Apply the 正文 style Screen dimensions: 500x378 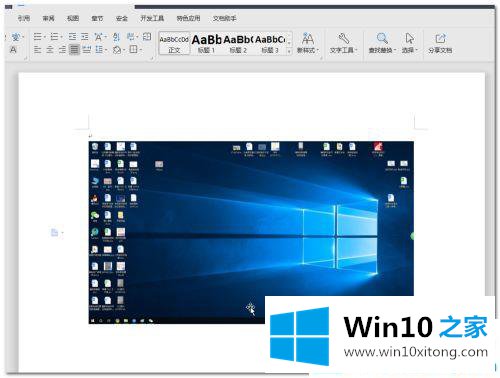[174, 43]
